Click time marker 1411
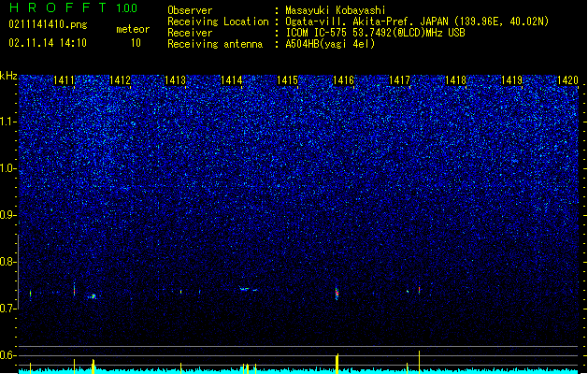The height and width of the screenshot is (374, 588). click(65, 79)
